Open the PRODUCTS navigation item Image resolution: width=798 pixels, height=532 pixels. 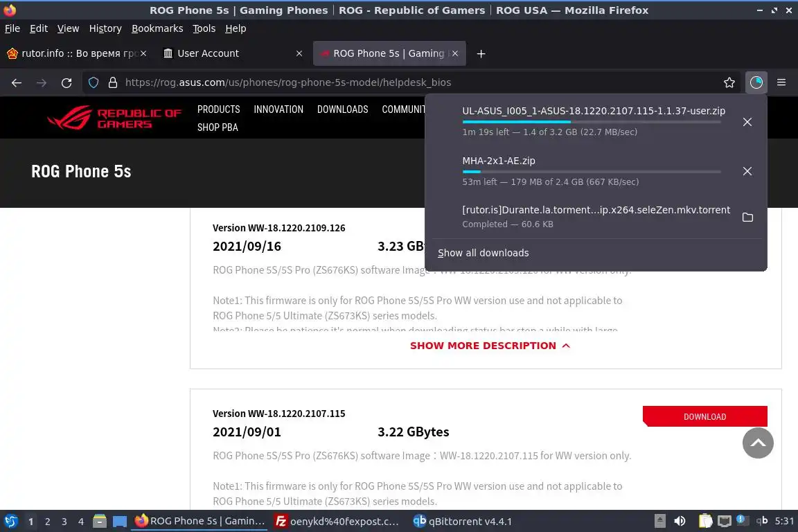218,109
